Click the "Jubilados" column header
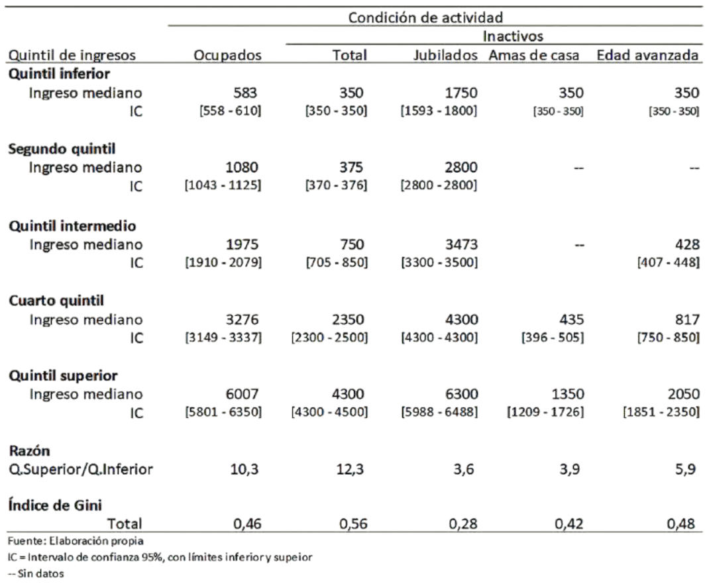This screenshot has width=709, height=588. pos(445,55)
